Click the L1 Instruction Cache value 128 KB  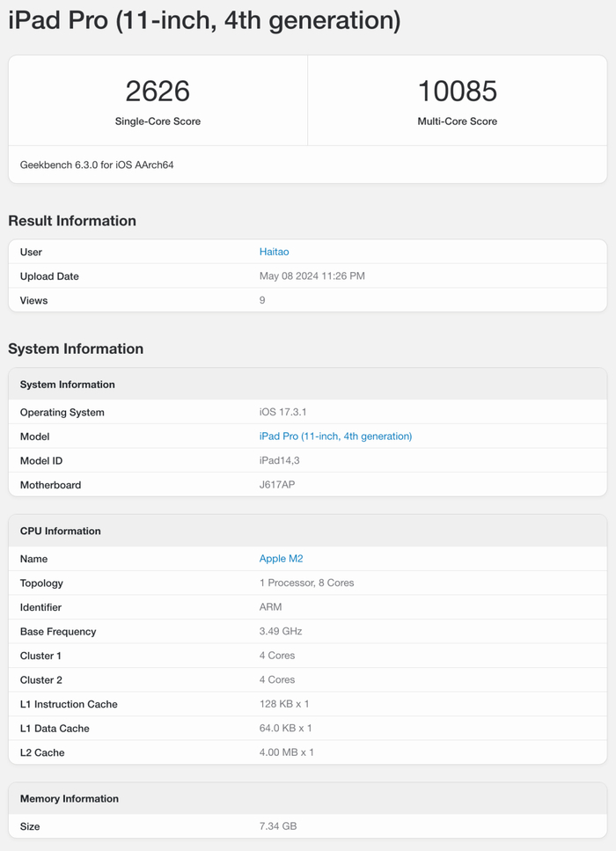click(x=284, y=704)
